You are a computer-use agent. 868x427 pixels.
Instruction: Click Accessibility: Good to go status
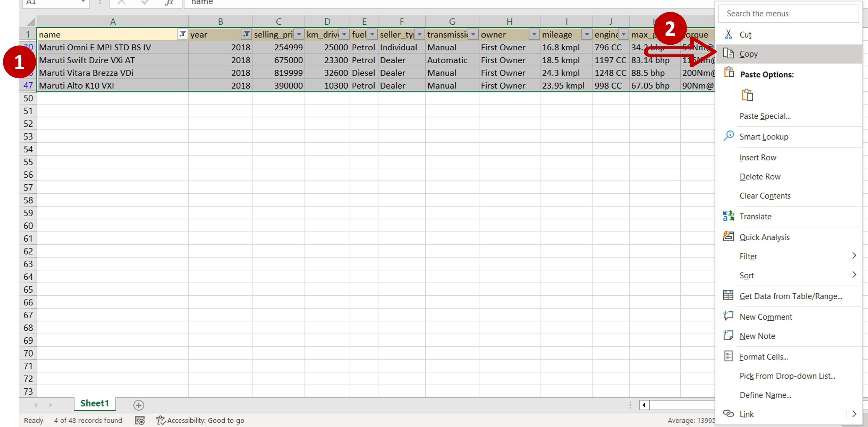pos(201,420)
